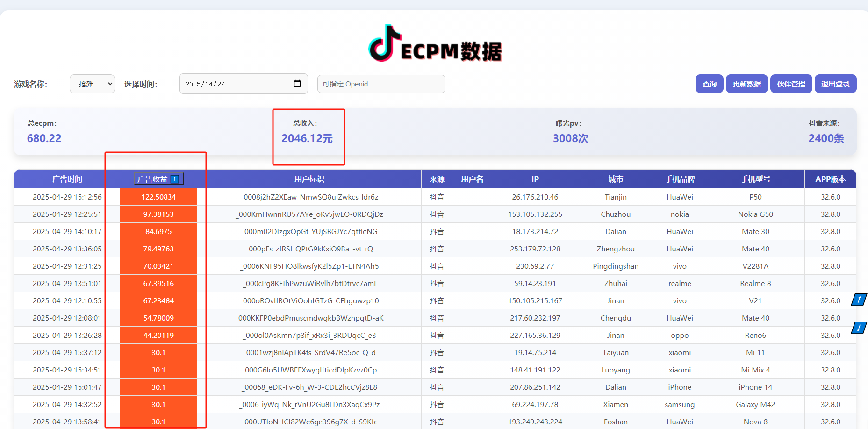Click the blue scroll-down arrow on right edge
The width and height of the screenshot is (868, 429).
coord(859,328)
